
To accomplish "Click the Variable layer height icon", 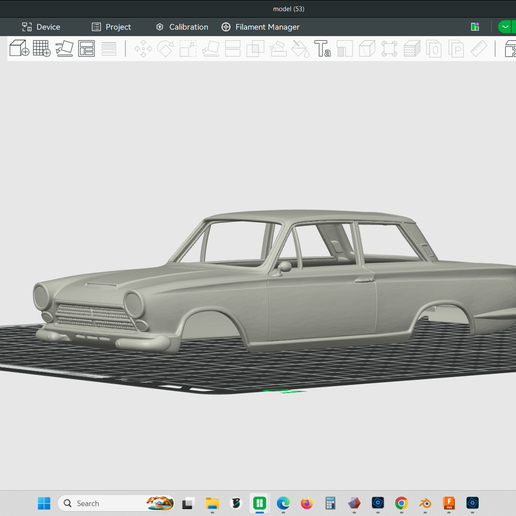I will click(x=109, y=49).
